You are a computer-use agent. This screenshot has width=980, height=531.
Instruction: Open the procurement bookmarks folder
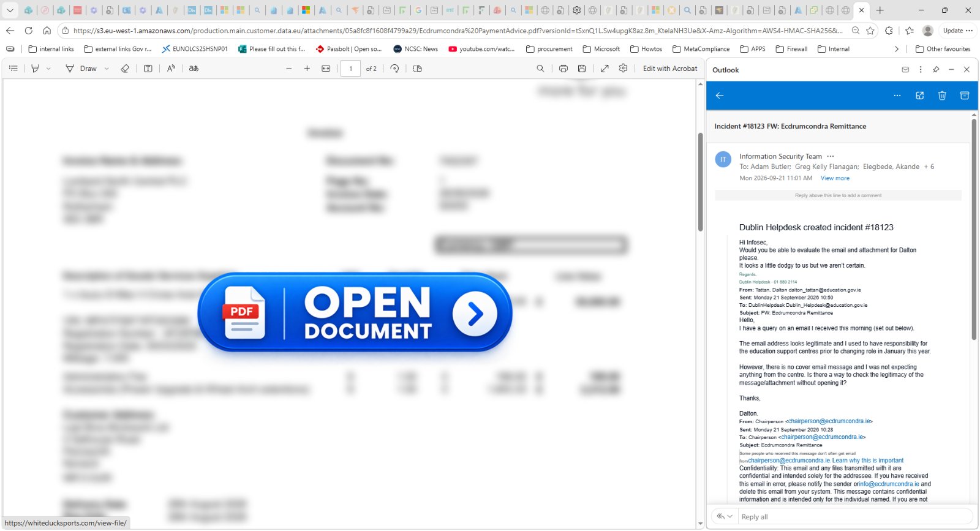[x=549, y=49]
